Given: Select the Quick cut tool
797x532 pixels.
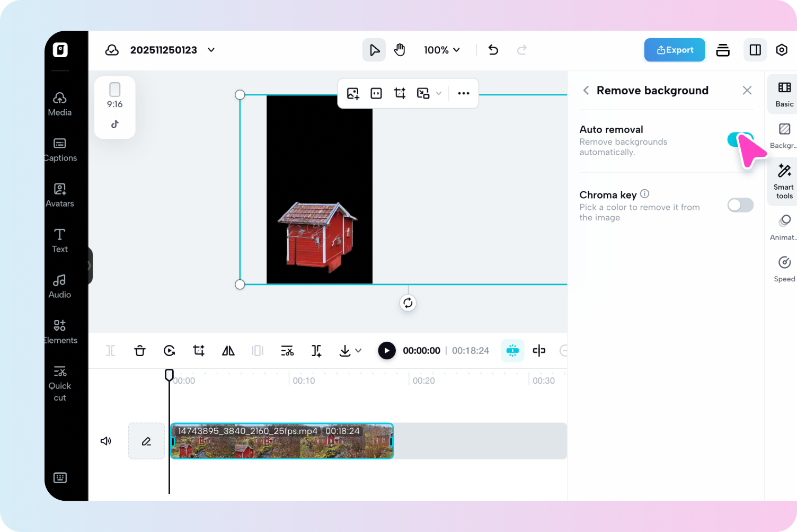Looking at the screenshot, I should point(59,383).
